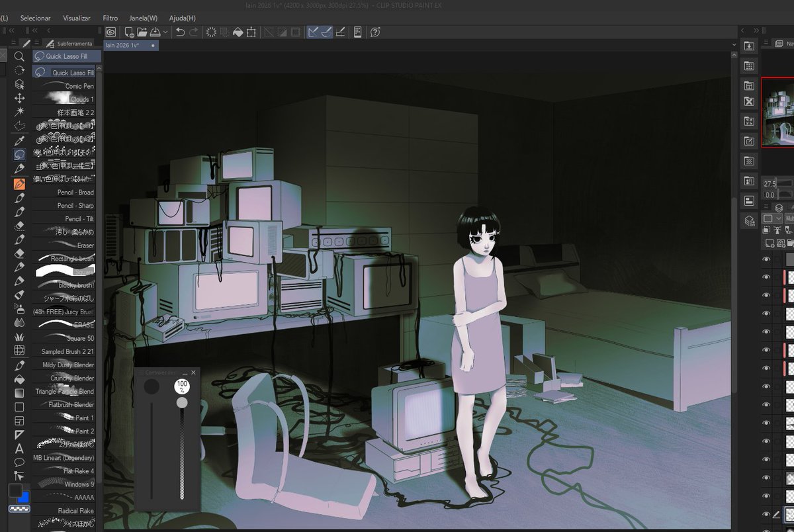Choose the Crunchy Blender sub tool

64,378
